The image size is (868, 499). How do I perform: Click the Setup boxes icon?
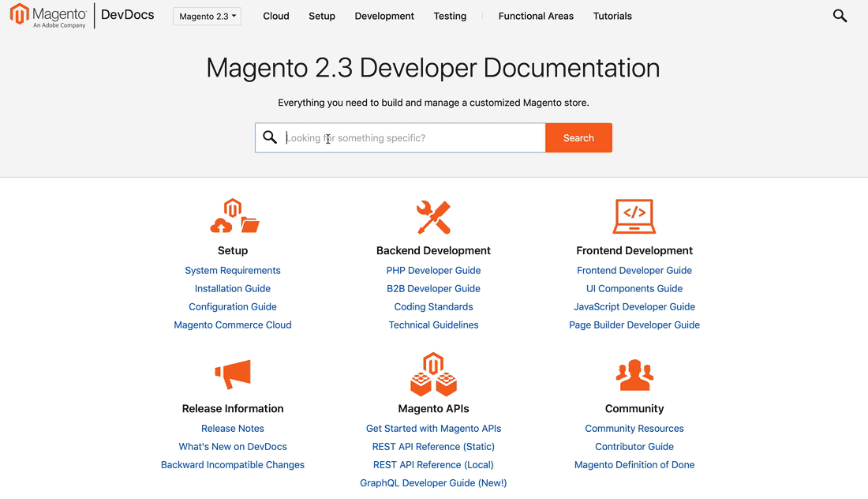[x=232, y=216]
